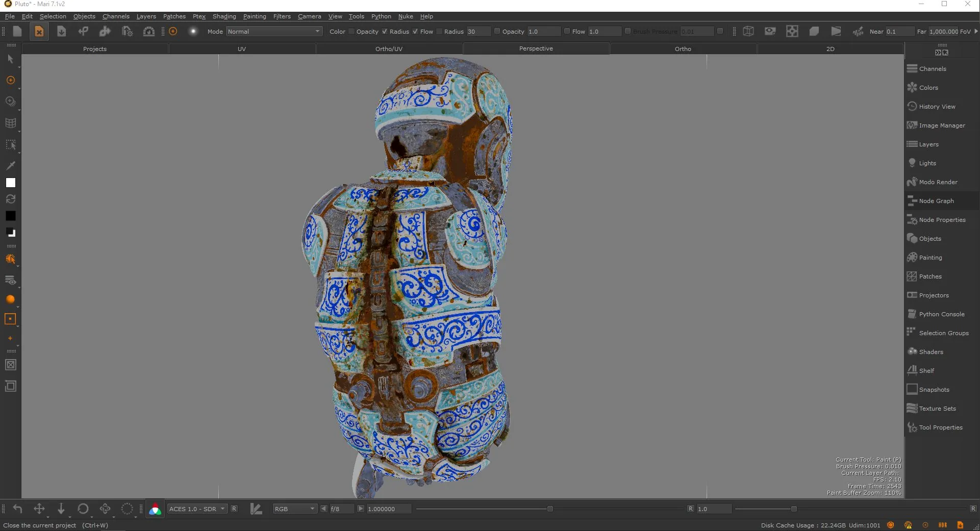Click the eye camera view icon in toolbar
980x531 pixels.
(x=770, y=31)
